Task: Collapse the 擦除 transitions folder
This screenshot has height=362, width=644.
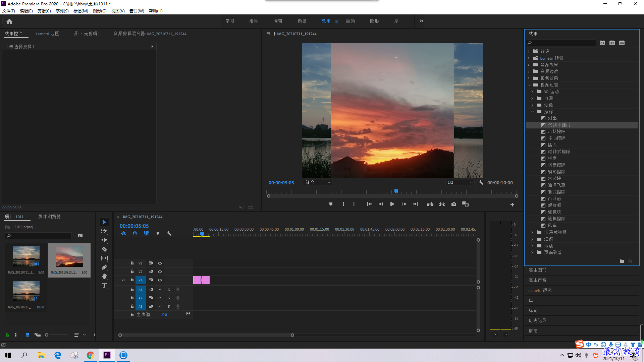Action: (x=533, y=112)
